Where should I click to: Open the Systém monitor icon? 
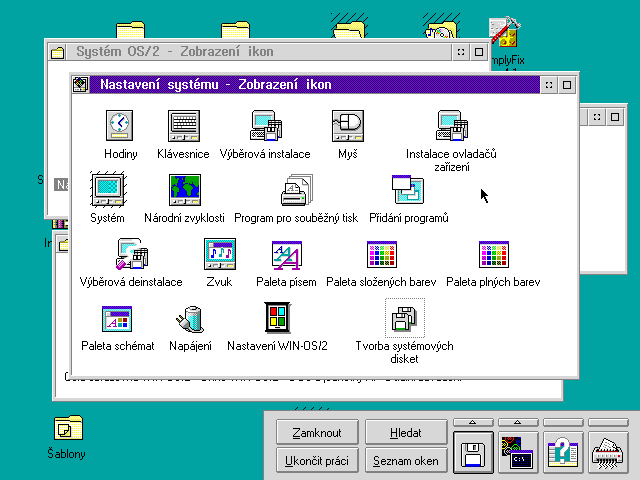pyautogui.click(x=108, y=189)
